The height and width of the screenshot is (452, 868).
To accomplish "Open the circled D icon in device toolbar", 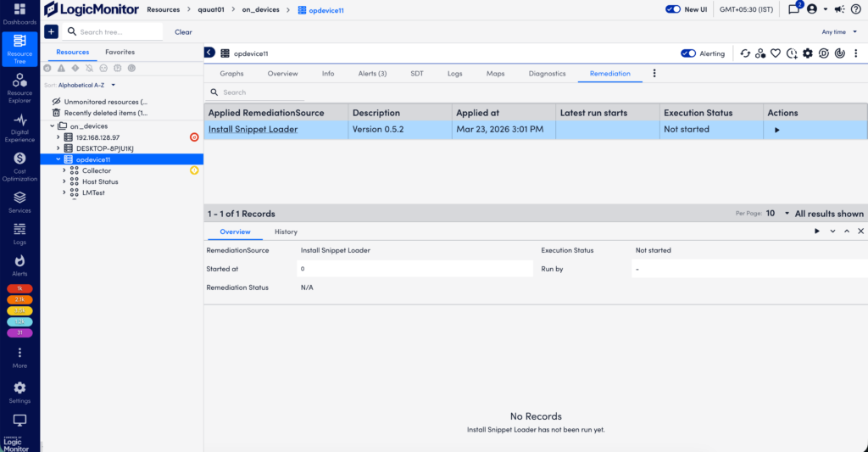I will 824,53.
